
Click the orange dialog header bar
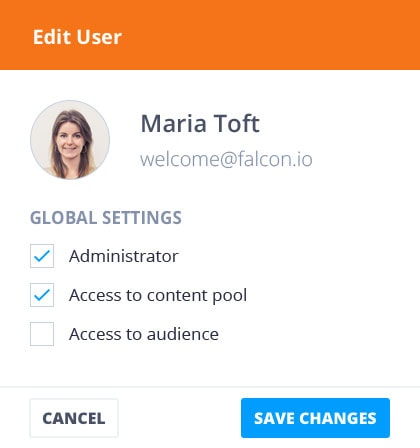210,35
